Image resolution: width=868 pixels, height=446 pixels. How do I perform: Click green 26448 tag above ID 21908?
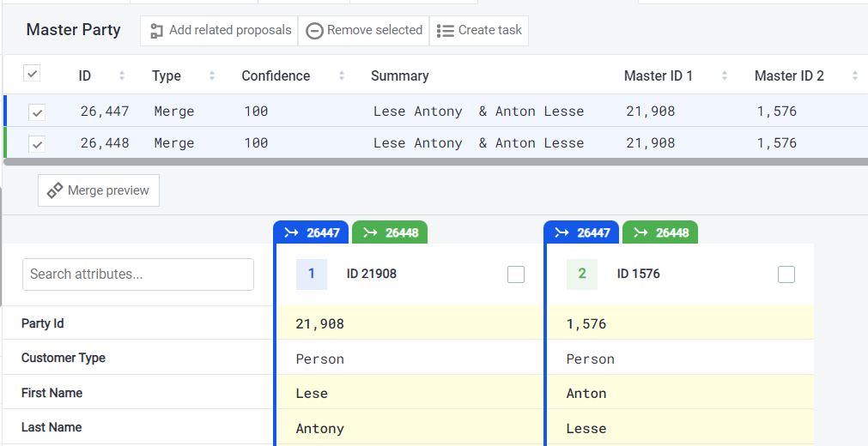point(390,232)
